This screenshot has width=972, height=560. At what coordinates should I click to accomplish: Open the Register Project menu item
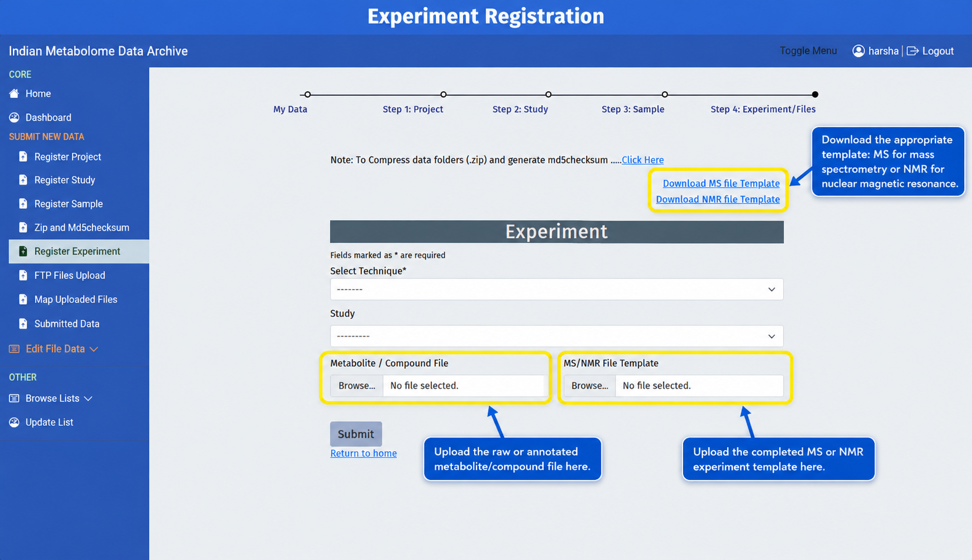[x=68, y=156]
